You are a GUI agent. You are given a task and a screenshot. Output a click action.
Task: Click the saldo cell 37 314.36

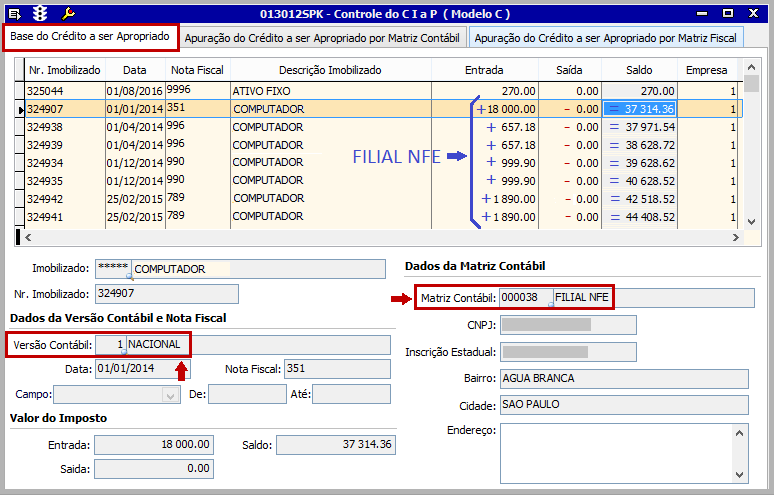639,109
